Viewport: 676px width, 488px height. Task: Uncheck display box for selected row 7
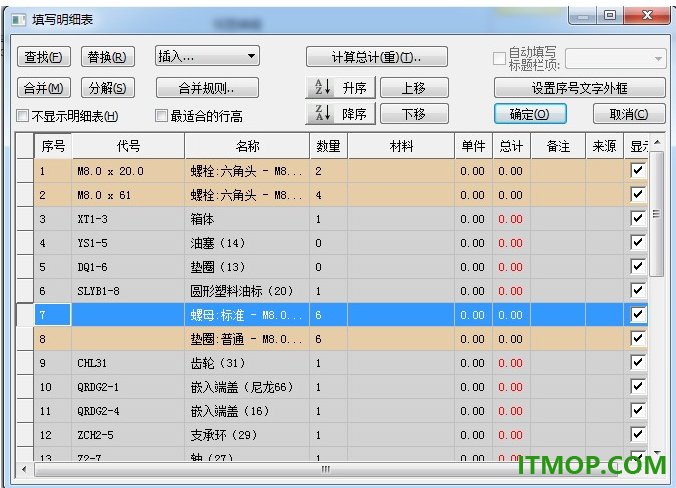pos(638,314)
